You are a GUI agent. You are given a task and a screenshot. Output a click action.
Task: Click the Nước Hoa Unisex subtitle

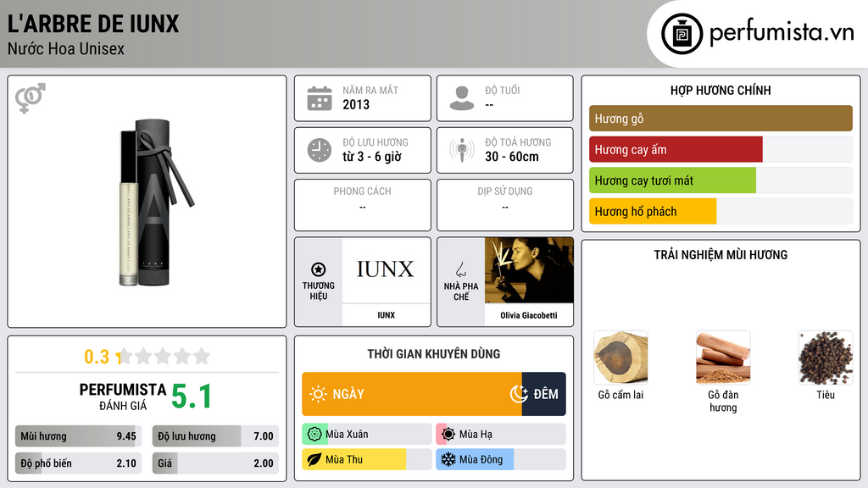(x=66, y=48)
